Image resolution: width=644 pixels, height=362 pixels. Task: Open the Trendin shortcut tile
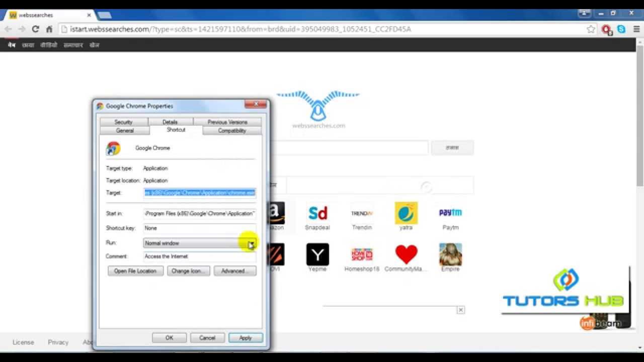pyautogui.click(x=362, y=216)
